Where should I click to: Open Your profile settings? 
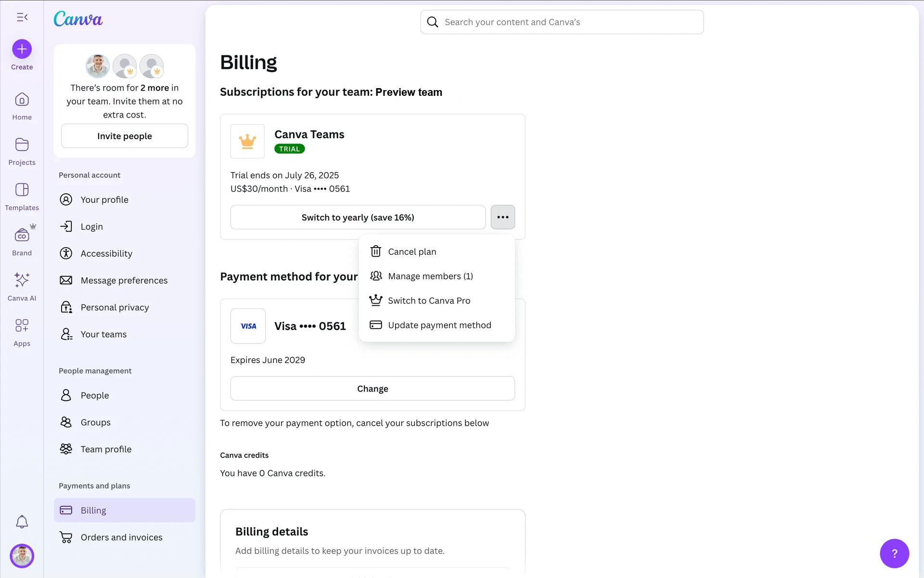pos(125,199)
